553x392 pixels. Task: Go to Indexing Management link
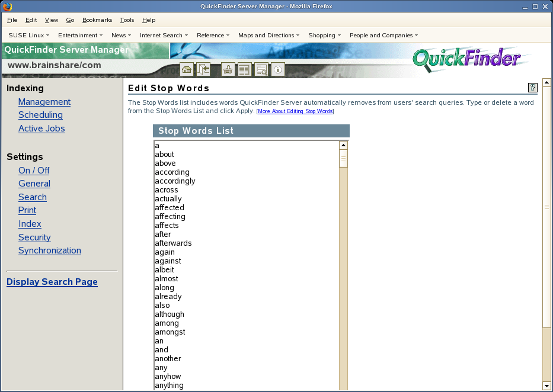(44, 102)
